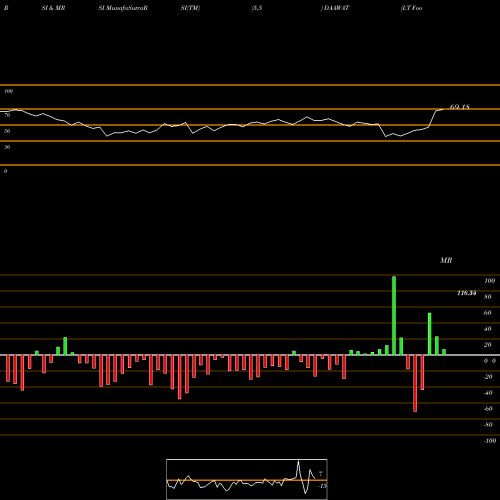Click the MR axis label -40
The height and width of the screenshot is (500, 500).
488,393
